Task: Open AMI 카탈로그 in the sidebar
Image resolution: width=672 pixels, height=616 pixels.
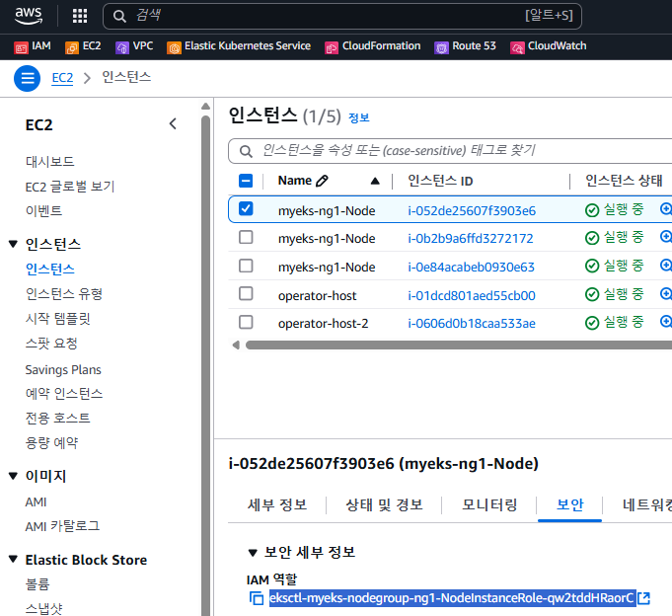Action: pyautogui.click(x=62, y=526)
